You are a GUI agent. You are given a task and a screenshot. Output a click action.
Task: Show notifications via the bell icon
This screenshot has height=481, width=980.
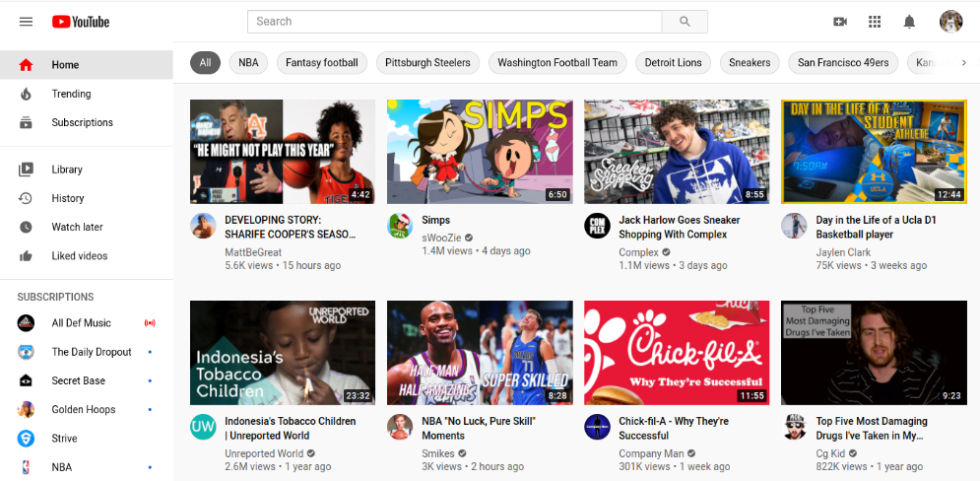pyautogui.click(x=909, y=22)
